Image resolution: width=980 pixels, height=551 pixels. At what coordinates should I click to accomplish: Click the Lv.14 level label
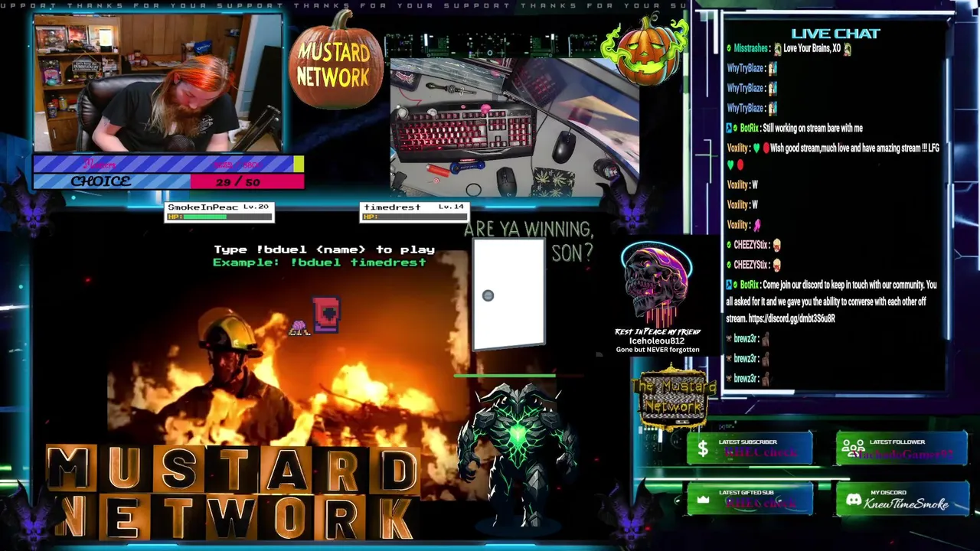(x=451, y=207)
